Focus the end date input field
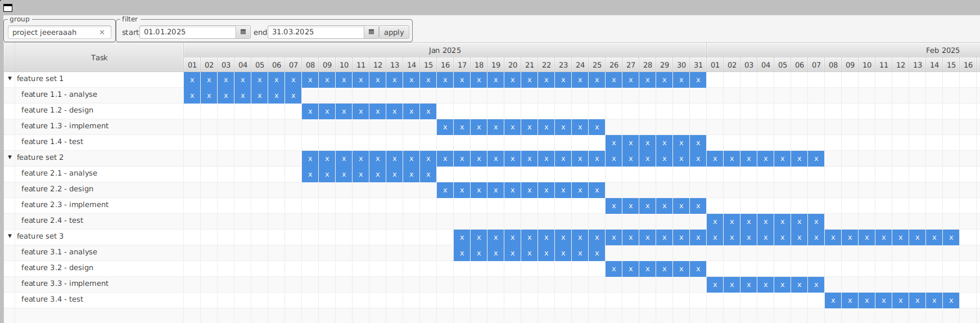Screen dimensions: 980x323 tap(316, 32)
